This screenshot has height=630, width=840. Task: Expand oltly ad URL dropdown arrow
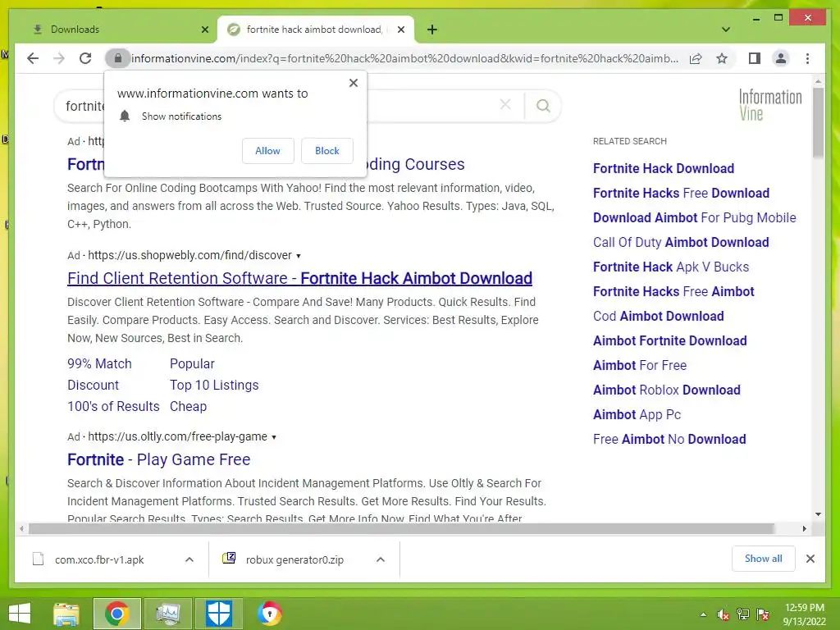pyautogui.click(x=274, y=437)
